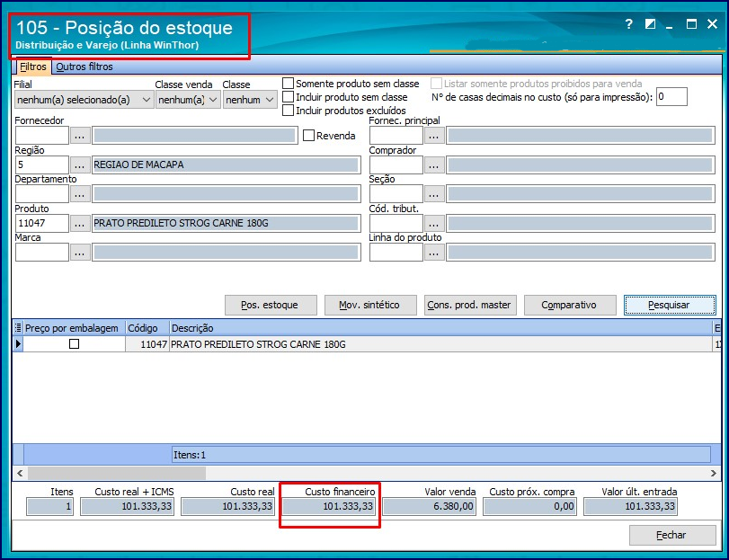Viewport: 729px width, 560px height.
Task: Expand the Classe dropdown
Action: [x=270, y=100]
